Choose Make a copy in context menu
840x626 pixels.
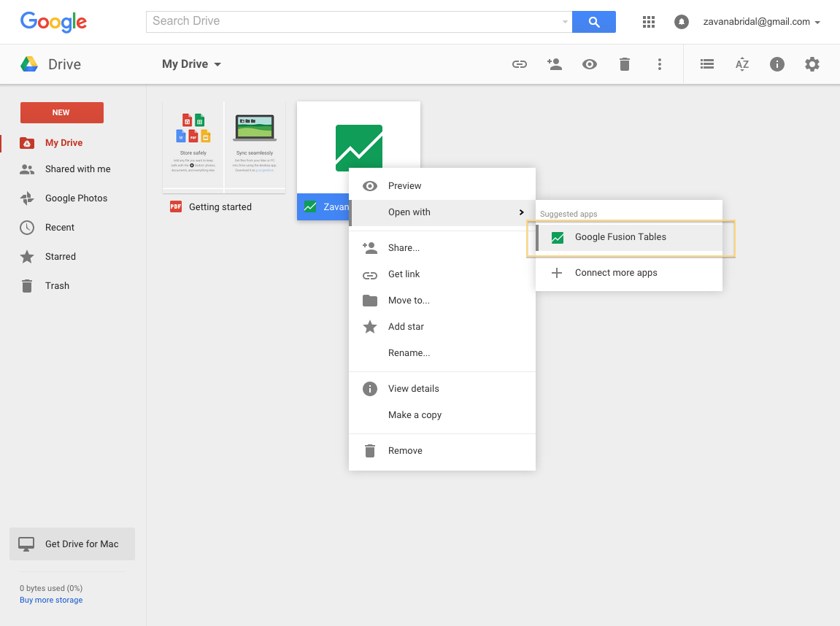click(442, 415)
